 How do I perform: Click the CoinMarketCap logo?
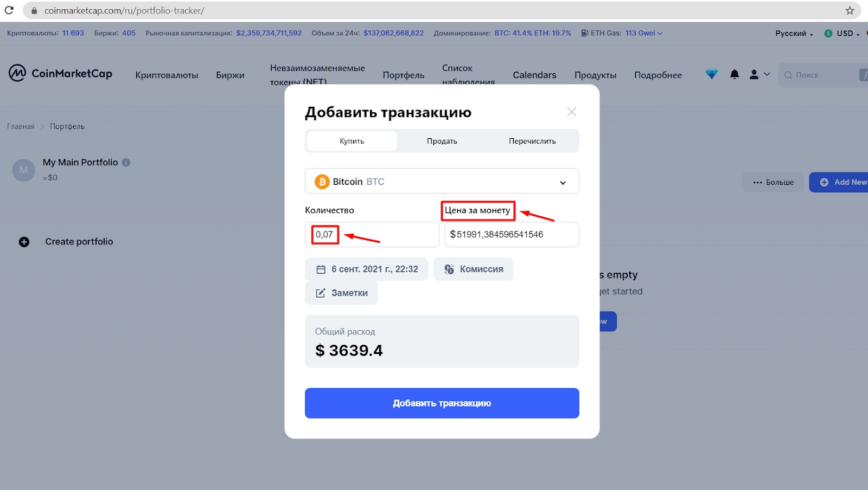60,73
